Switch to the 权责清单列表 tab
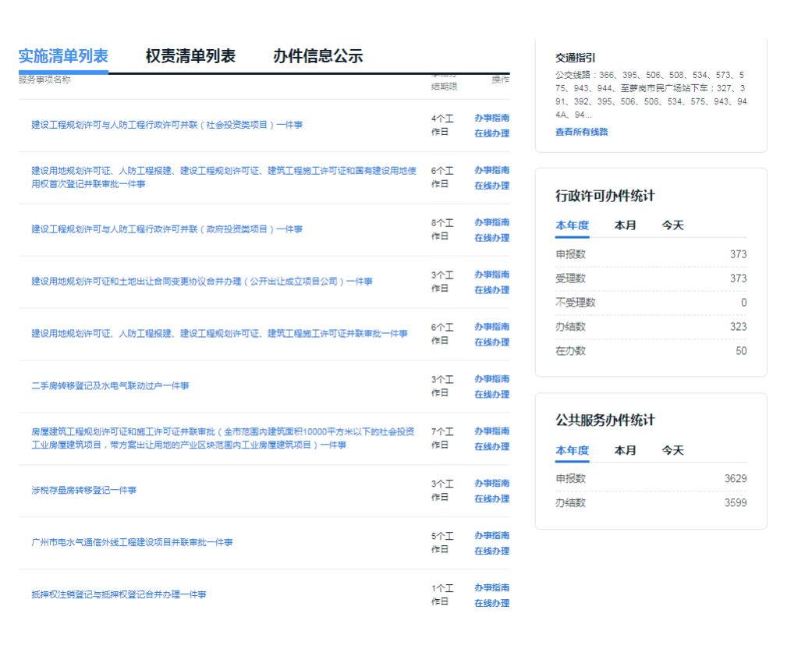This screenshot has height=649, width=812. pos(190,56)
